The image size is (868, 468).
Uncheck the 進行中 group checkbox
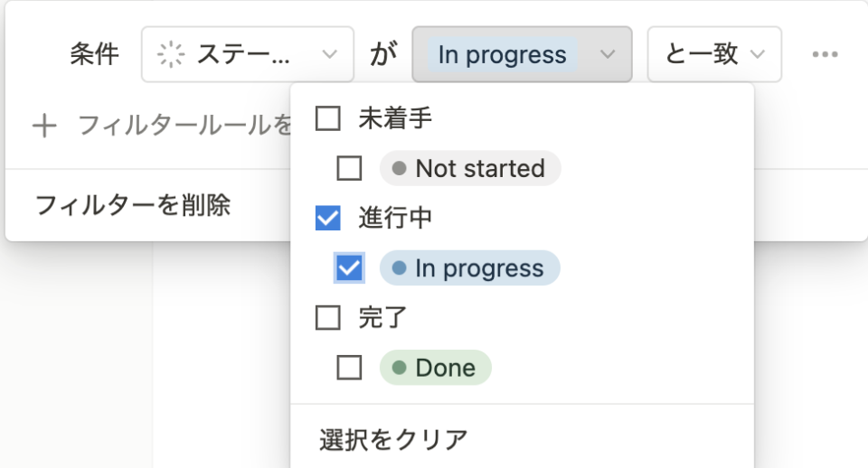pos(327,218)
